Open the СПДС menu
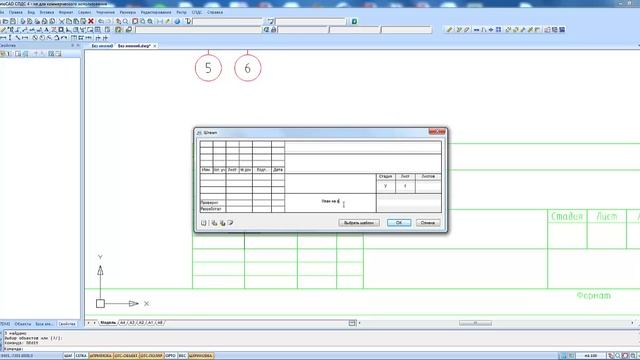The width and height of the screenshot is (640, 360). pyautogui.click(x=197, y=12)
